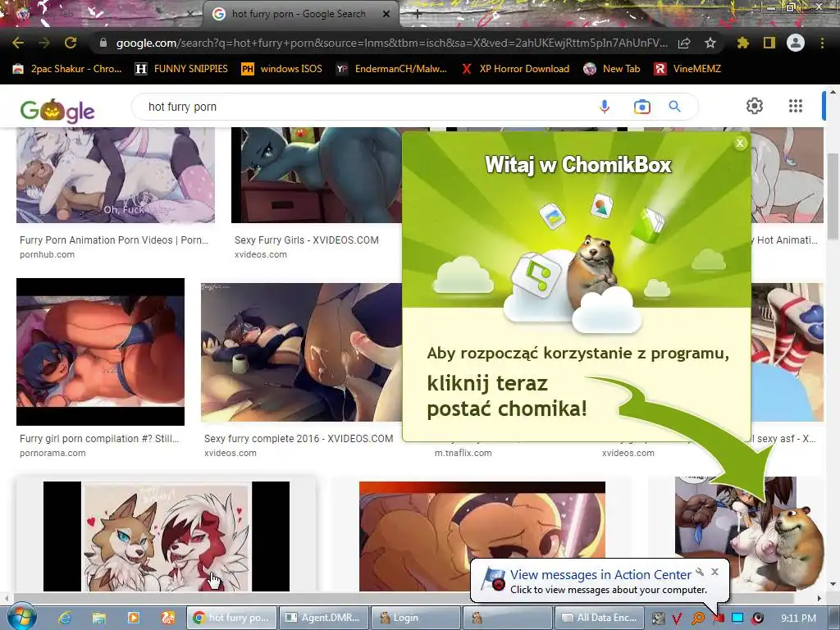Click the taskbar clock showing 9:11 PM

[798, 619]
